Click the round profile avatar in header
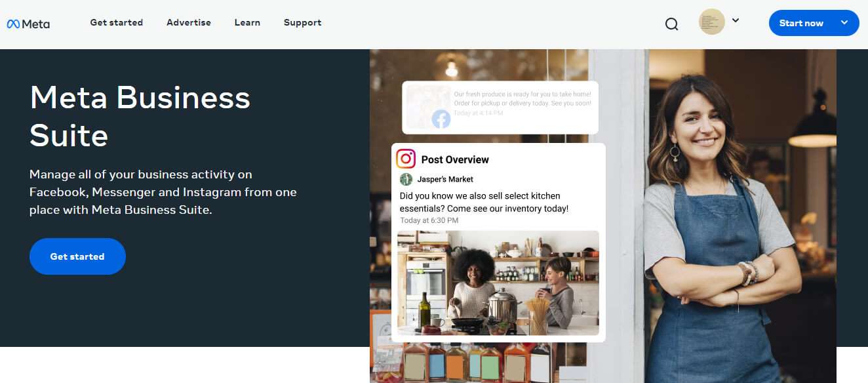The width and height of the screenshot is (868, 383). pyautogui.click(x=711, y=22)
